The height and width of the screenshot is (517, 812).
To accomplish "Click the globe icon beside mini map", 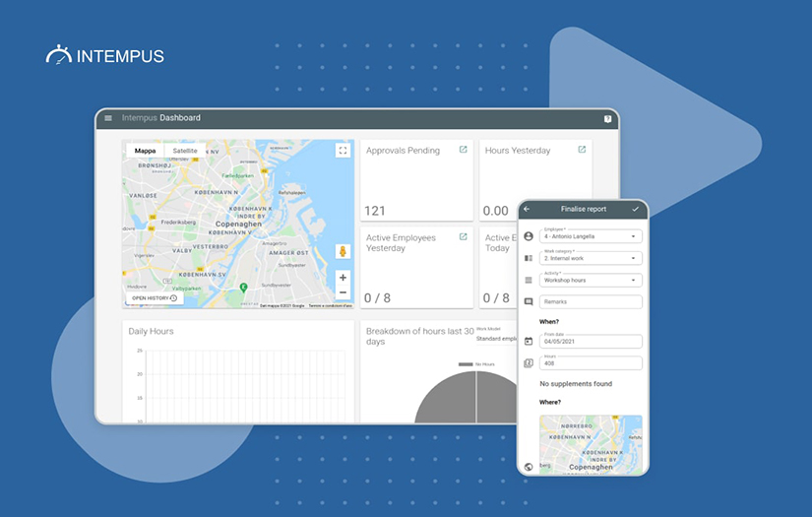I will tap(529, 467).
